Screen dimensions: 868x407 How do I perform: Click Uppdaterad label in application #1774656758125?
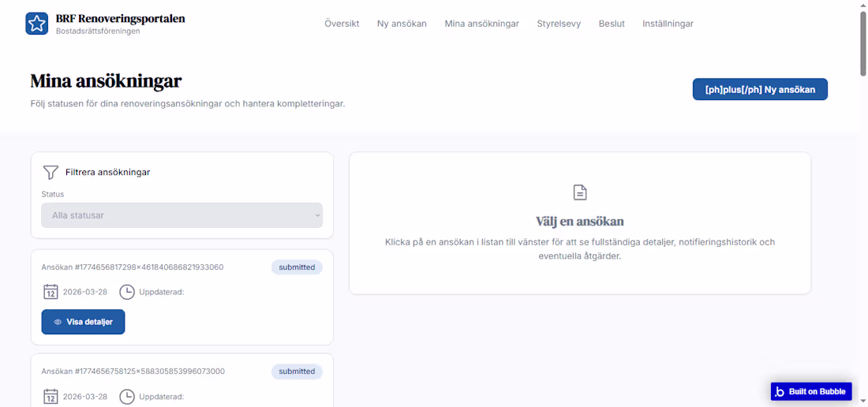tap(161, 397)
